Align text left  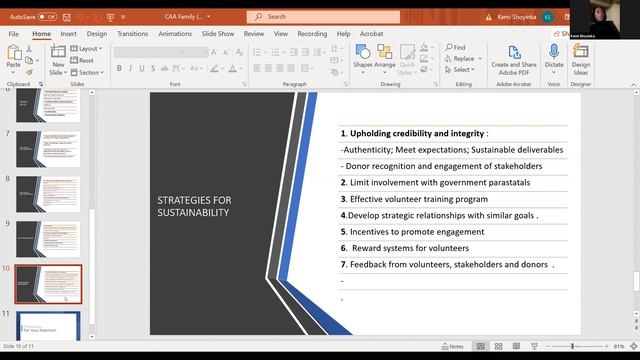257,68
